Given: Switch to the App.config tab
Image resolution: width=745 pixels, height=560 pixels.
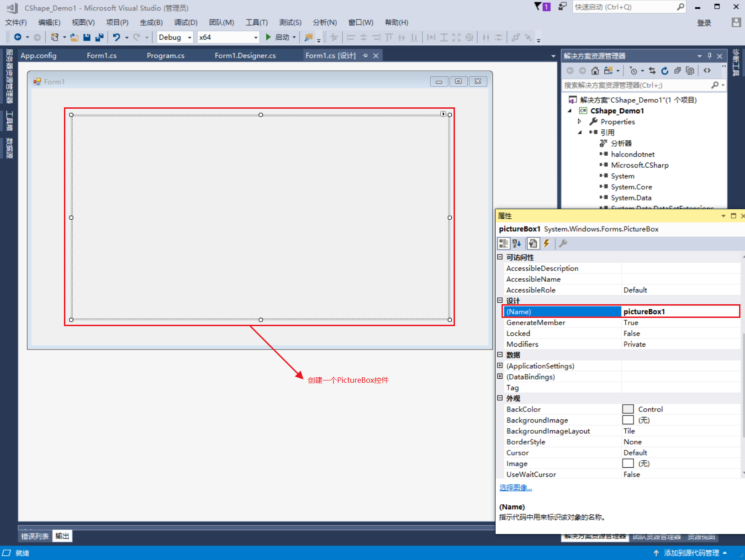Looking at the screenshot, I should click(x=38, y=55).
